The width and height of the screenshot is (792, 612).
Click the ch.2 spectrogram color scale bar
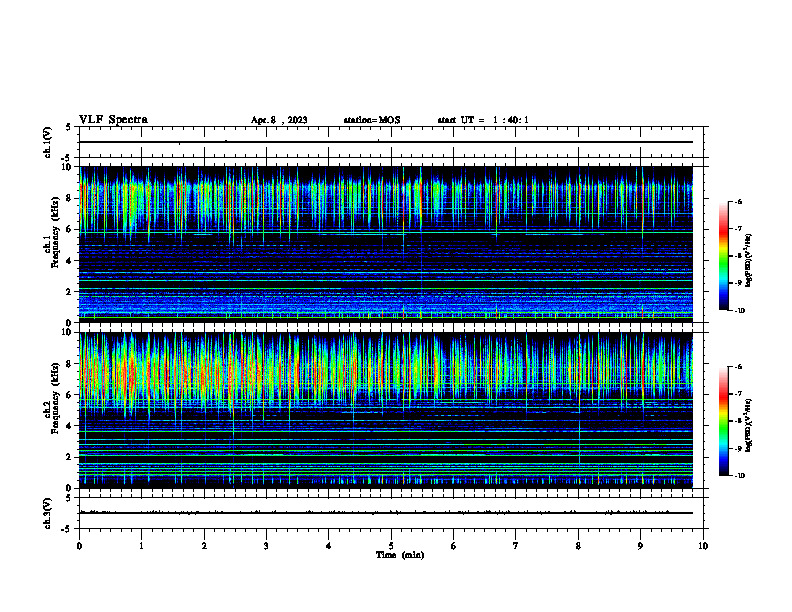tap(724, 421)
